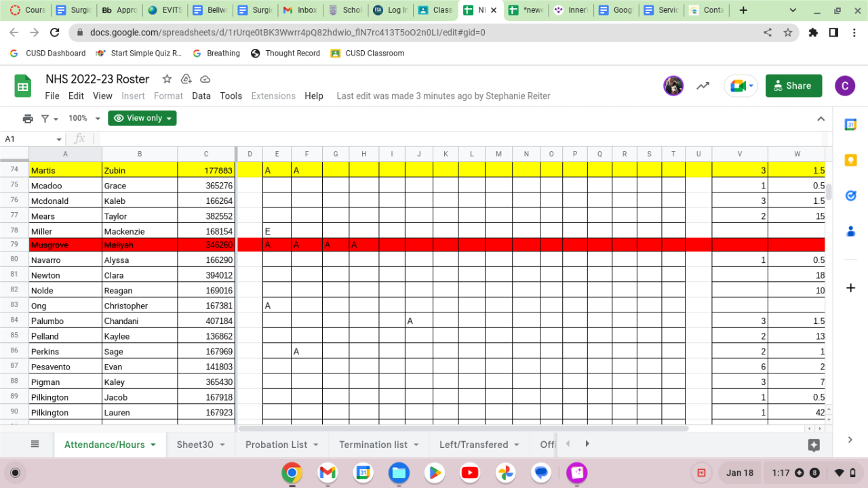Reload the browser page
The image size is (868, 488).
55,33
